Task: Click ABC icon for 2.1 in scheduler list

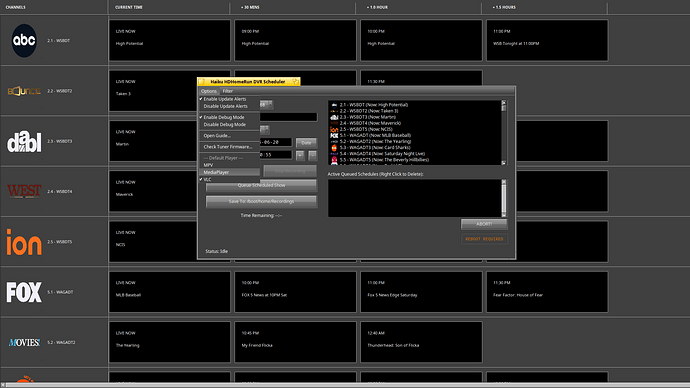Action: click(334, 105)
